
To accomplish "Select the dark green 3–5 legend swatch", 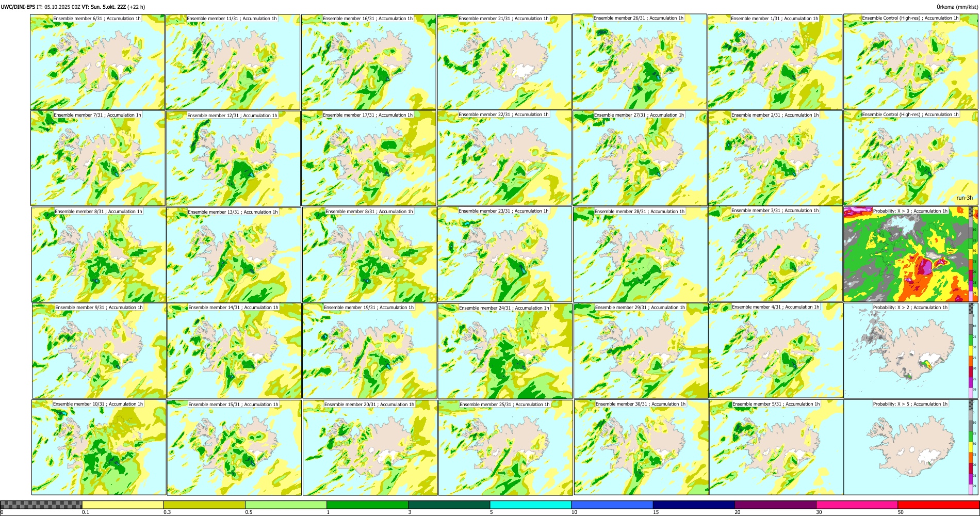I will click(x=449, y=505).
